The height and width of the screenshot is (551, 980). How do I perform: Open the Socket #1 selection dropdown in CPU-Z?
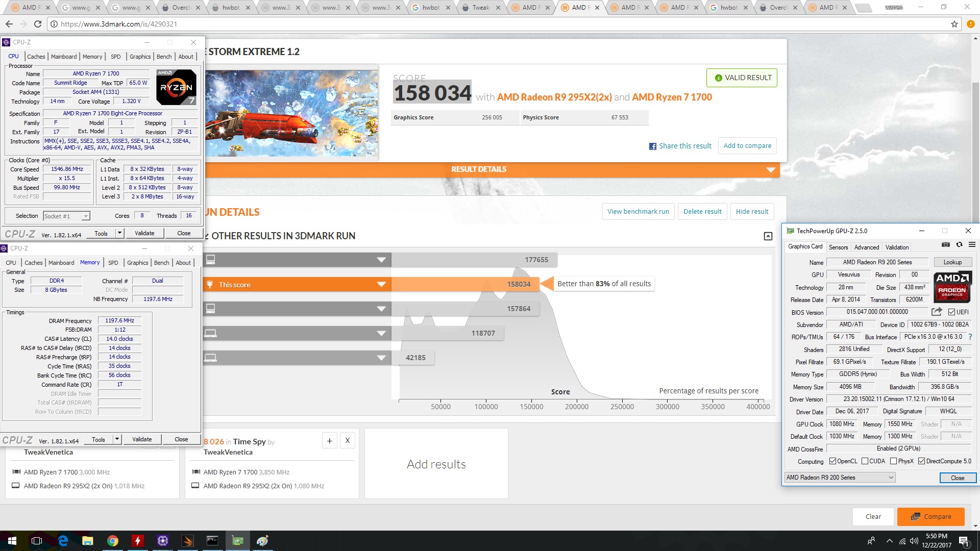tap(67, 216)
